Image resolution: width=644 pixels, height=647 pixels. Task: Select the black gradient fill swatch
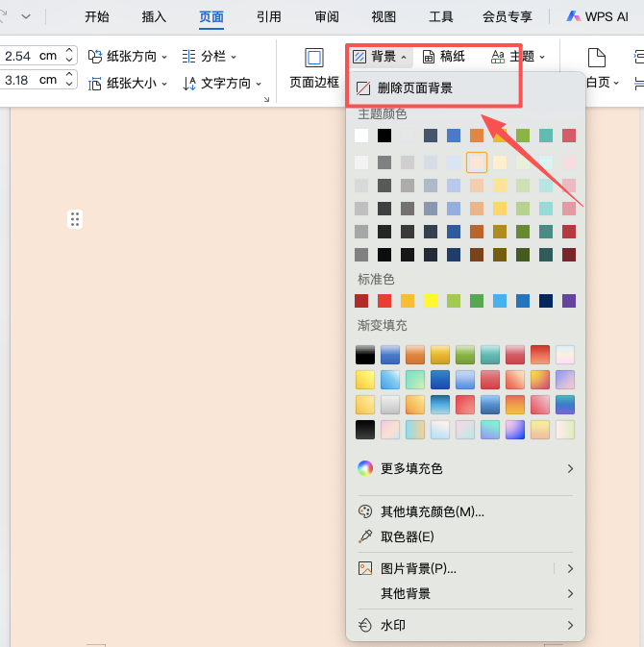pos(365,355)
